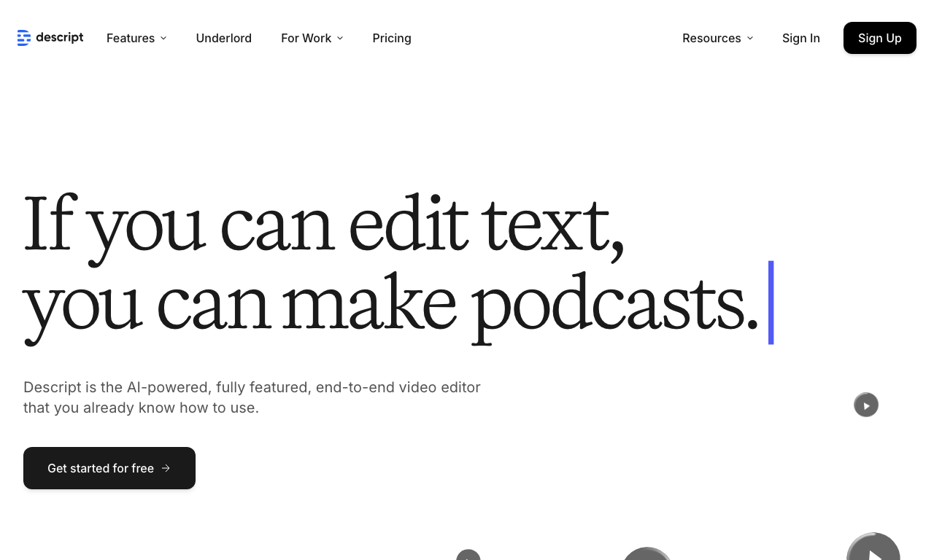The width and height of the screenshot is (934, 560).
Task: Play video using small gray play button beside description
Action: point(866,405)
